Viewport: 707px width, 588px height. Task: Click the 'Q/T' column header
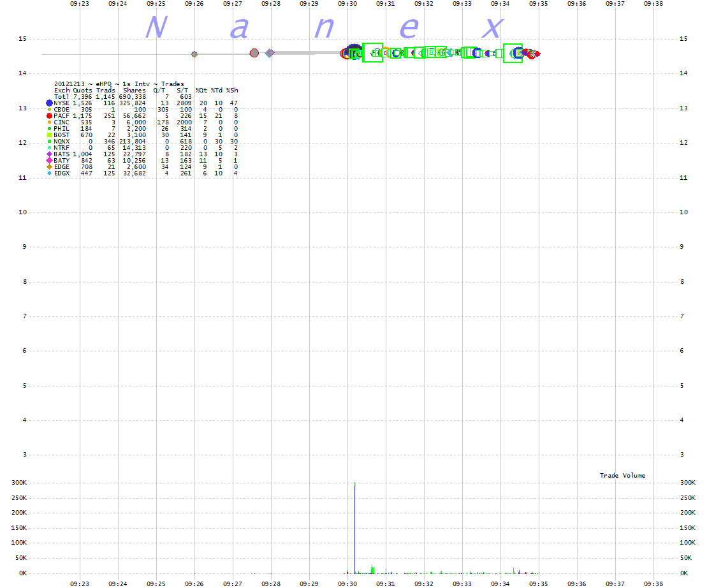point(159,90)
